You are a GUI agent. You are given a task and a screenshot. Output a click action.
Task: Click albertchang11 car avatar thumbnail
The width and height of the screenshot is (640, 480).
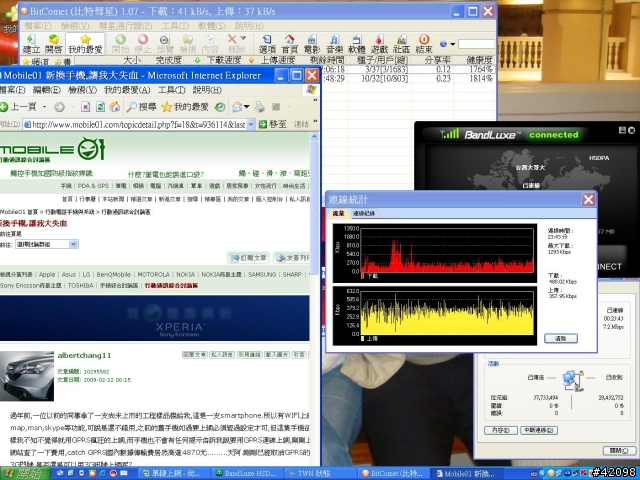(x=27, y=376)
